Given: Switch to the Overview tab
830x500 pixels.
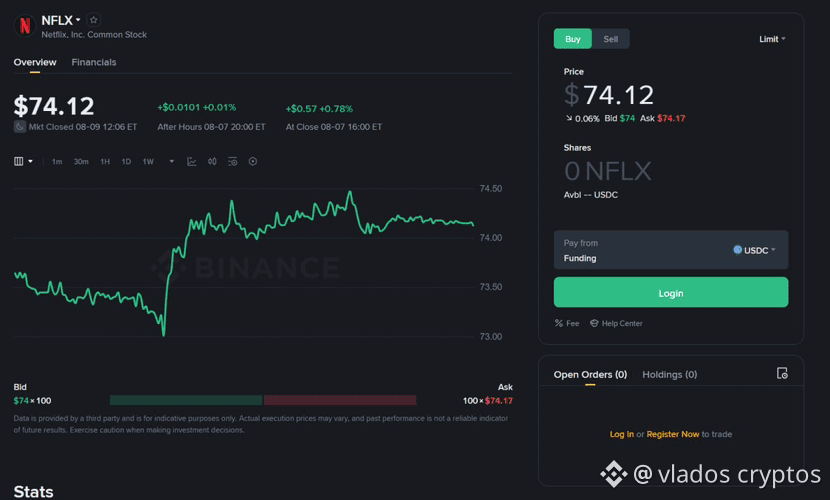Looking at the screenshot, I should coord(35,62).
